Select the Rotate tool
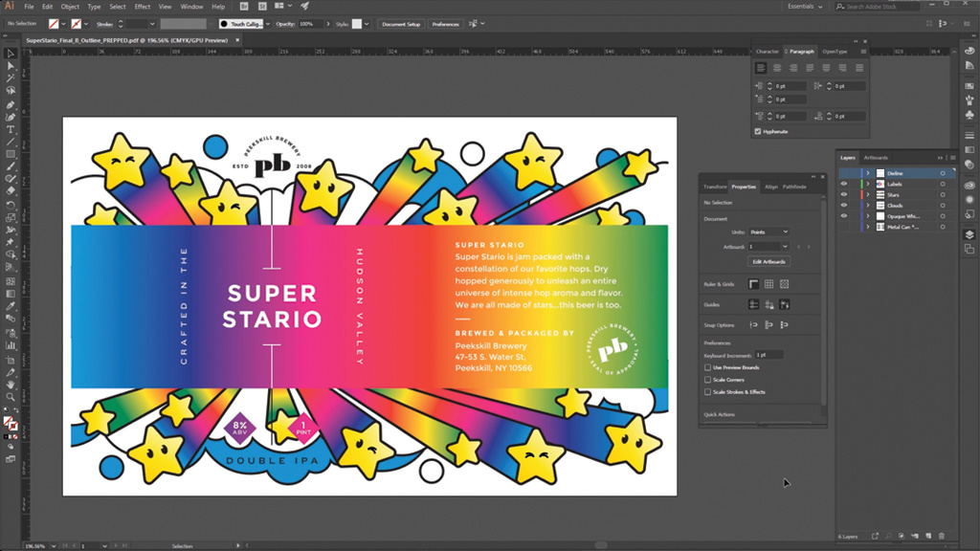 (11, 205)
